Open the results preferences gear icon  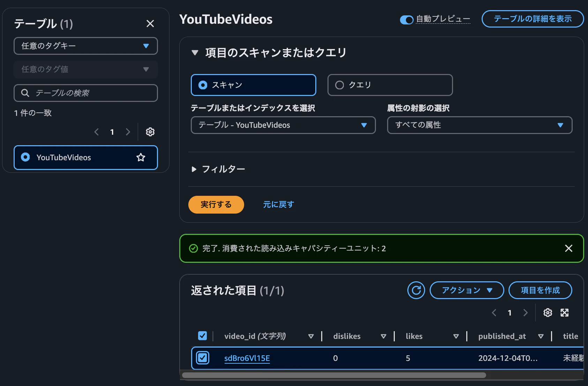pyautogui.click(x=548, y=313)
